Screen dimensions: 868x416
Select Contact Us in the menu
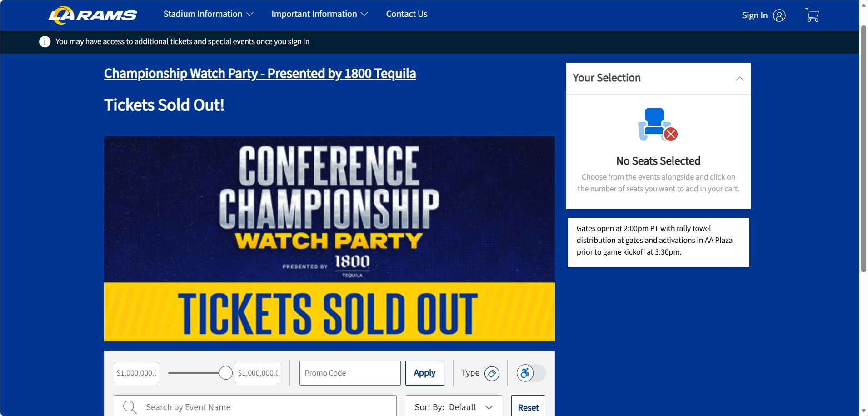click(406, 14)
